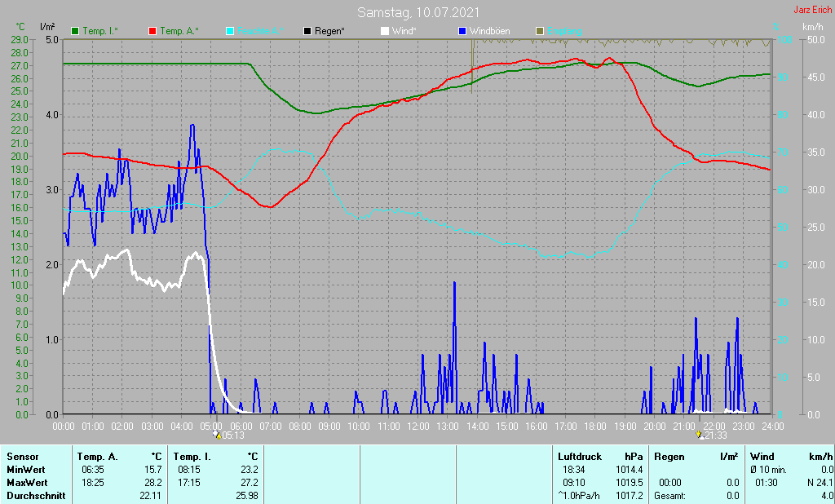This screenshot has height=504, width=835.
Task: Click the black Regen legend swatch
Action: (x=307, y=32)
